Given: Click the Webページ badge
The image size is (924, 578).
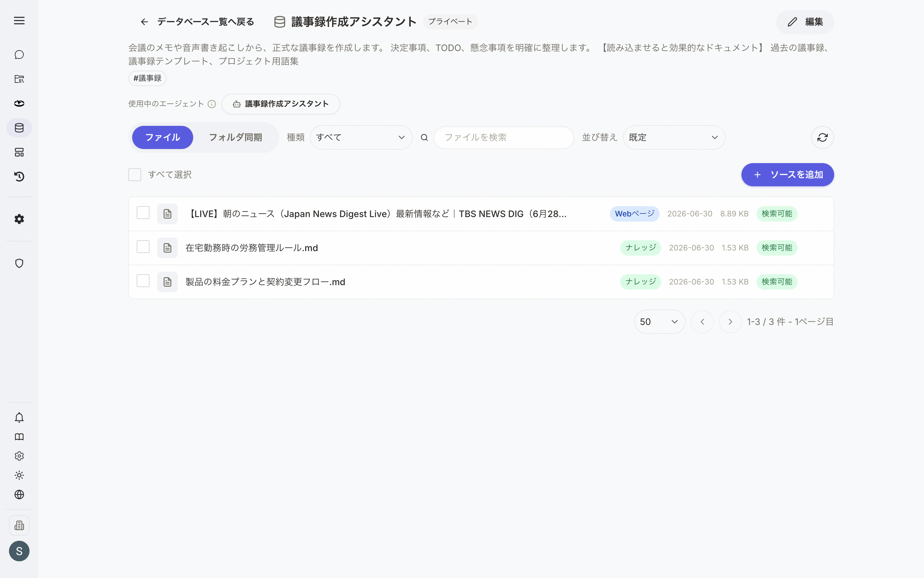Looking at the screenshot, I should (x=634, y=214).
